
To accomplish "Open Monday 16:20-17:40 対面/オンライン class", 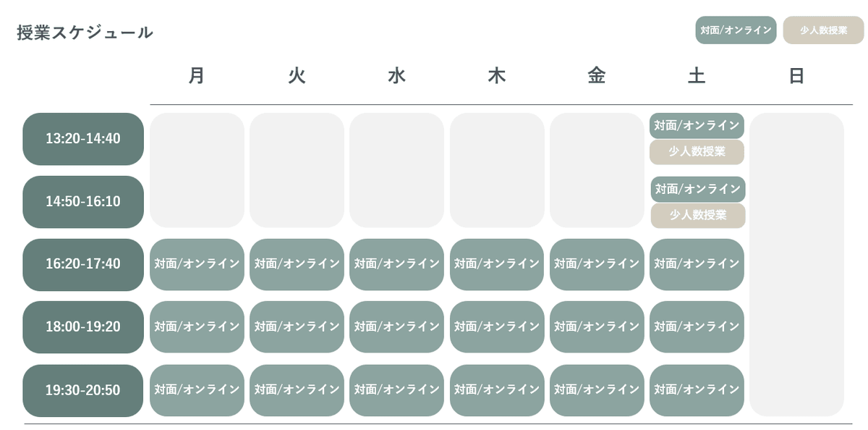I will tap(197, 264).
